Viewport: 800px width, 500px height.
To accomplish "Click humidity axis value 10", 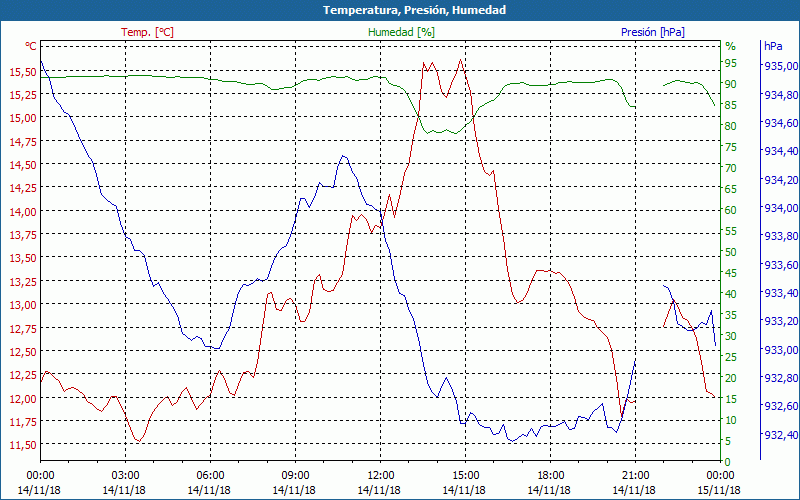I will point(731,420).
